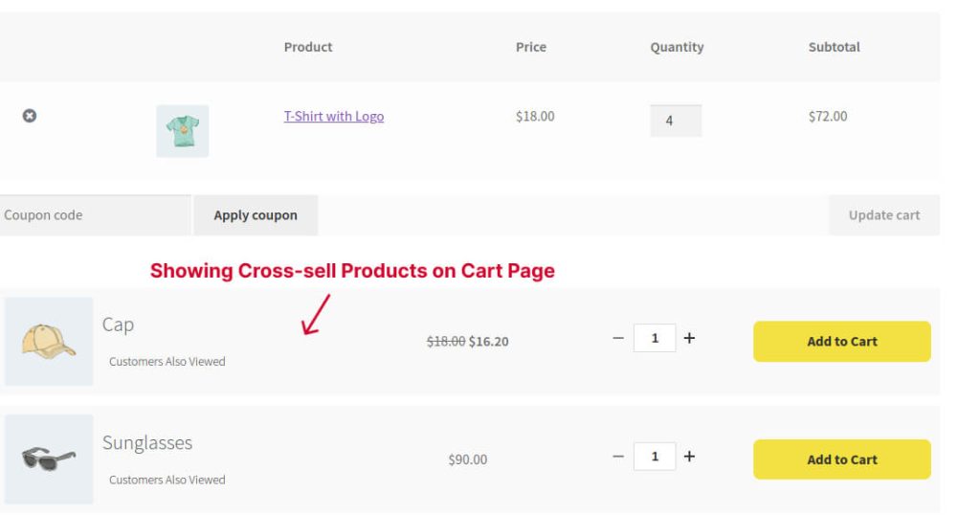Screen dimensions: 980x515
Task: Decrease Cap quantity with minus icon
Action: point(618,339)
